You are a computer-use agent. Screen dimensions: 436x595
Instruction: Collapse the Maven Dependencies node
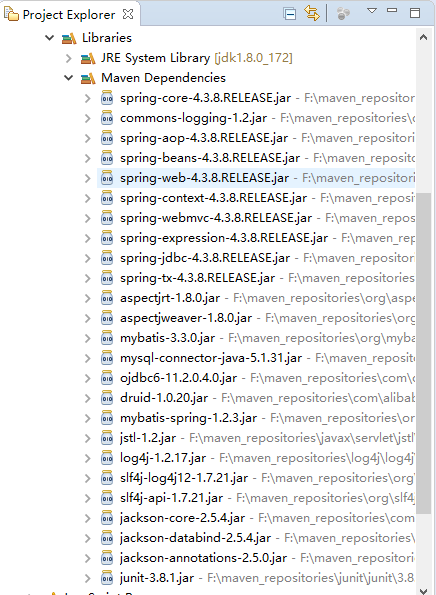68,78
